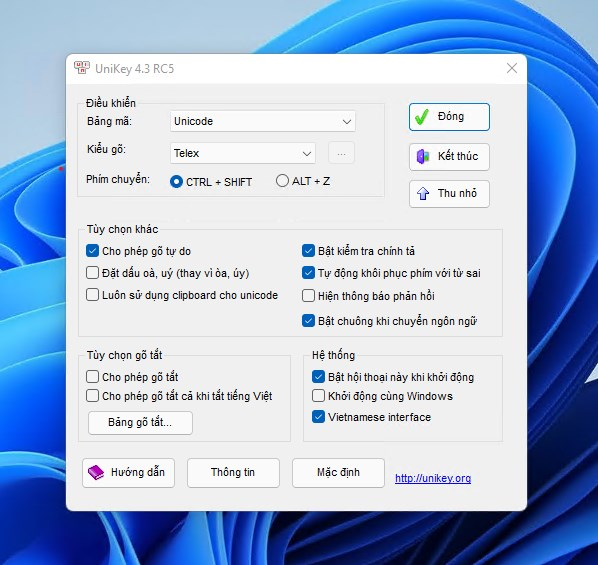
Task: Click the 'Tùy chọn khác' group title
Action: pos(122,229)
